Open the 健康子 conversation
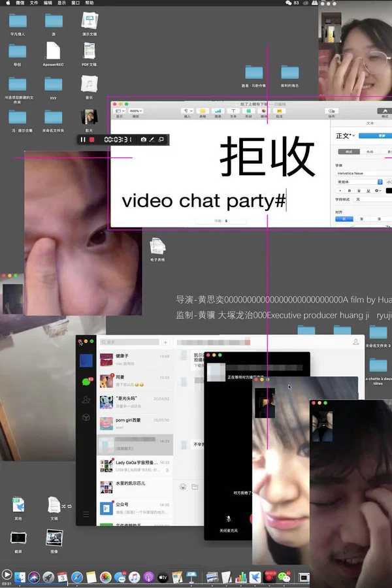 click(x=135, y=359)
